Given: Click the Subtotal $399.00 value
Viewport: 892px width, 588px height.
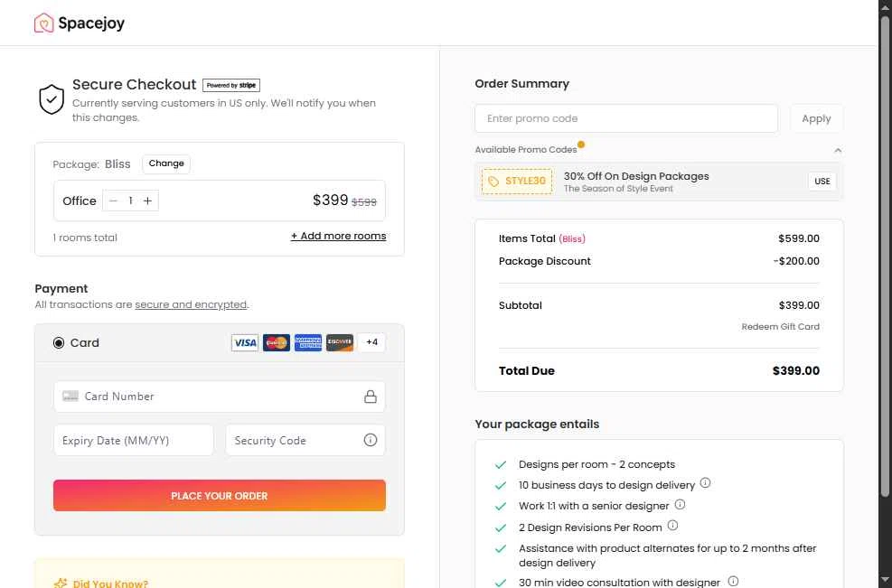Looking at the screenshot, I should point(799,305).
